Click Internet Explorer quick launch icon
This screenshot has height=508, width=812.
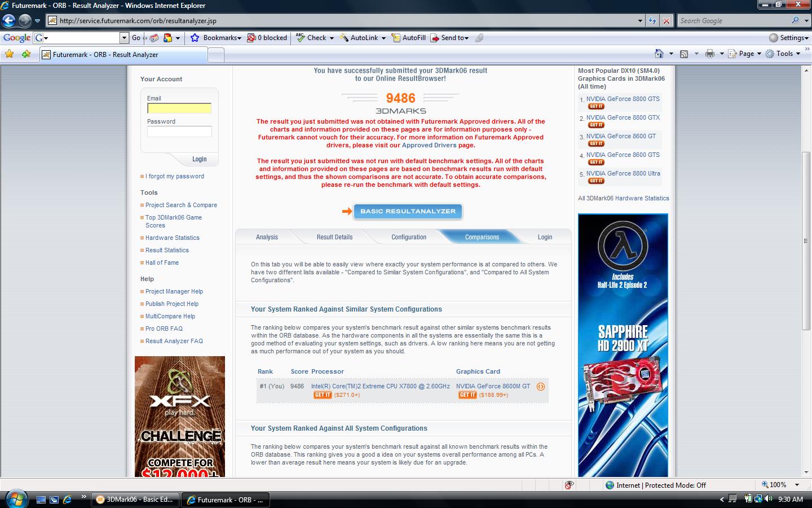point(68,500)
